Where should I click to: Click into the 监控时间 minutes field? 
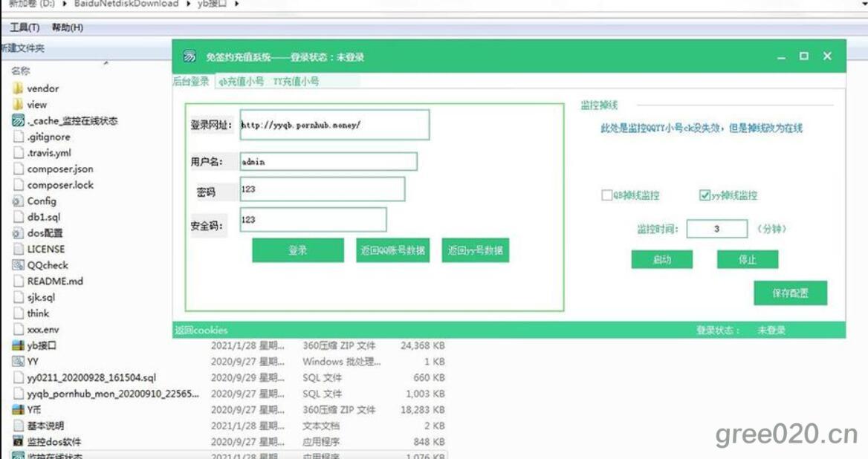click(x=716, y=229)
